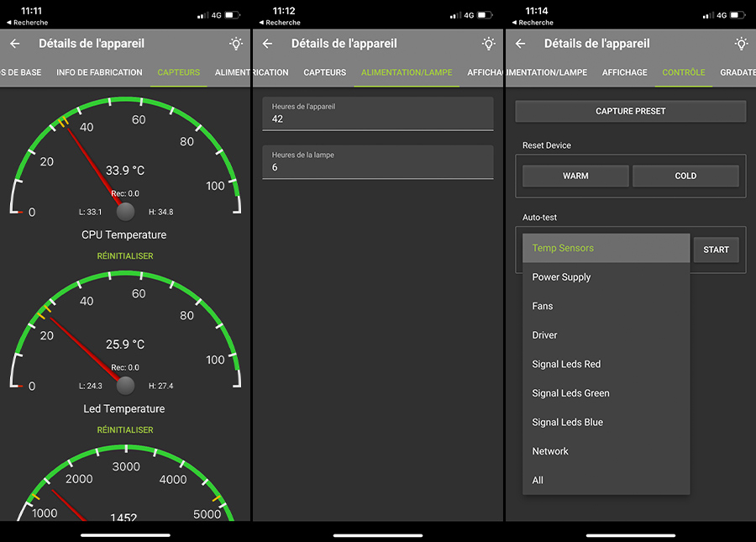The image size is (756, 542).
Task: Select CAPTEURS tab in left screen
Action: click(x=178, y=72)
